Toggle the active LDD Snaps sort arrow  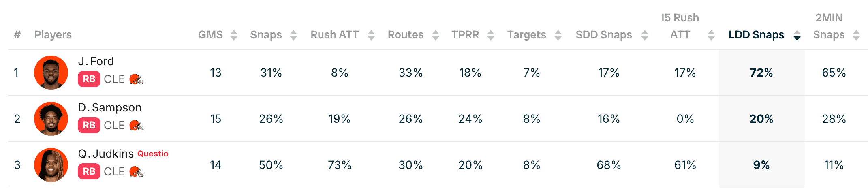tap(797, 35)
